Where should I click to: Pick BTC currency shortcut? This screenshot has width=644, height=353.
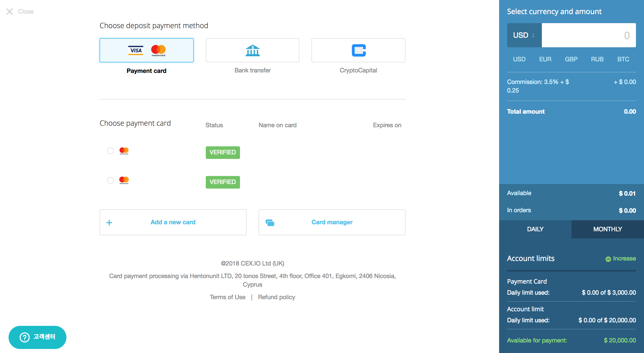623,59
